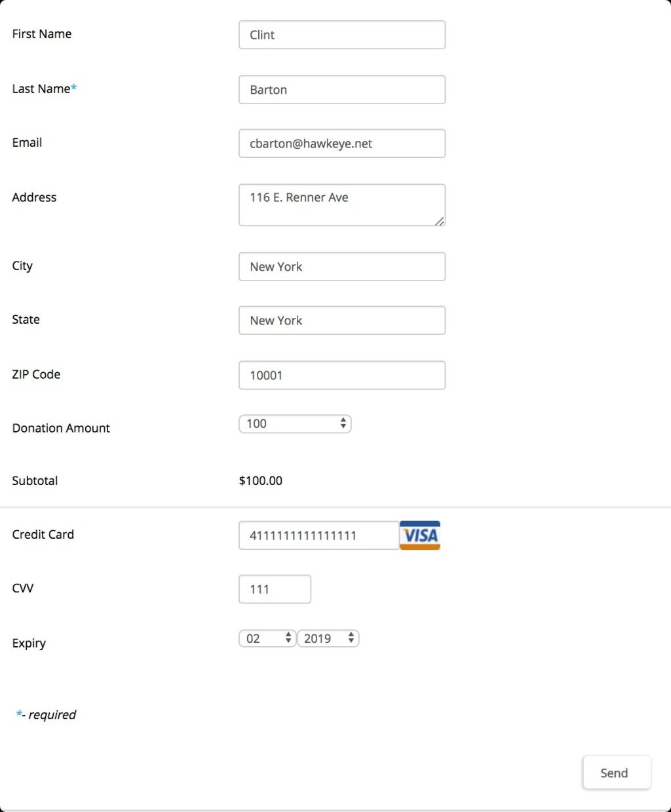Click the VISA card type icon

click(x=419, y=535)
